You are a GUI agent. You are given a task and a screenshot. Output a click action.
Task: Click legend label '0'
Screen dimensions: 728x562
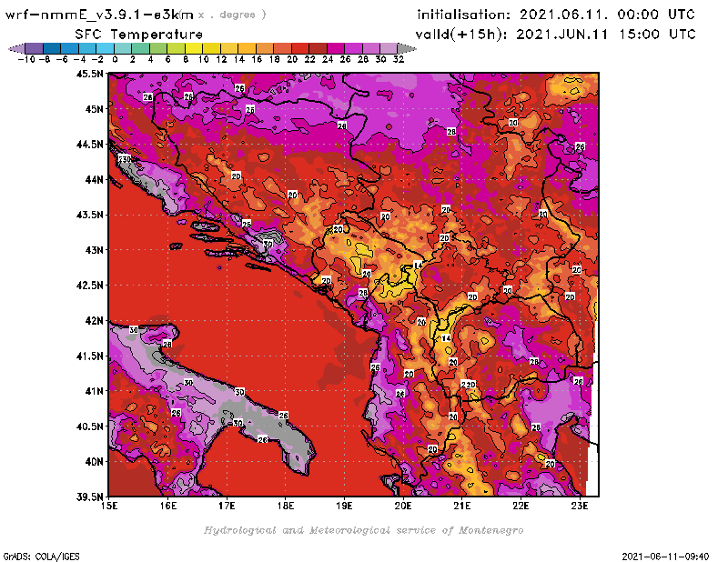tap(115, 59)
